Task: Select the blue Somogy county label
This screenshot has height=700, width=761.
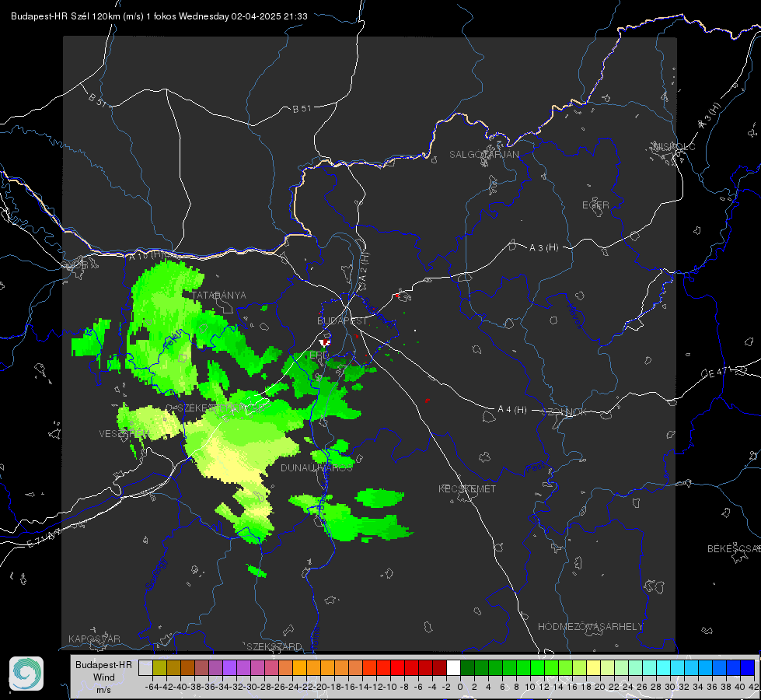Action: tap(155, 574)
